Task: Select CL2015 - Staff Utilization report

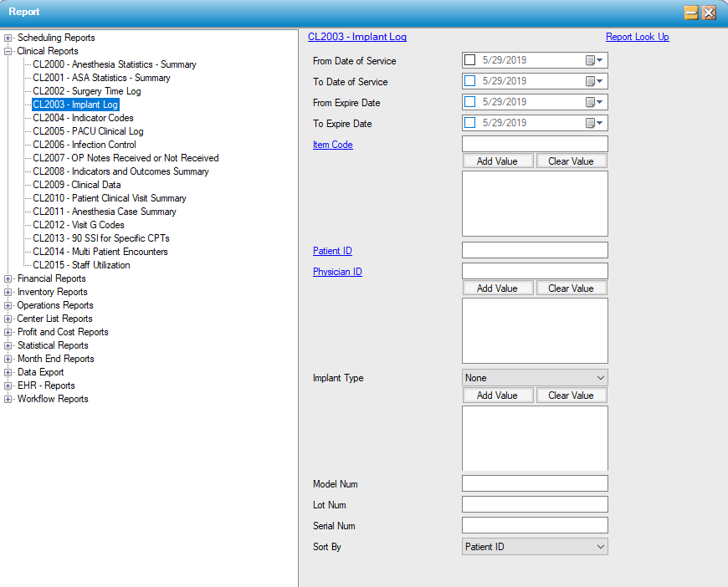Action: tap(81, 265)
